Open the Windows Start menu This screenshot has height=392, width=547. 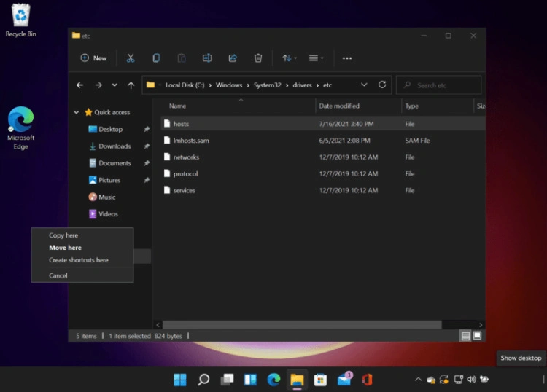coord(180,380)
